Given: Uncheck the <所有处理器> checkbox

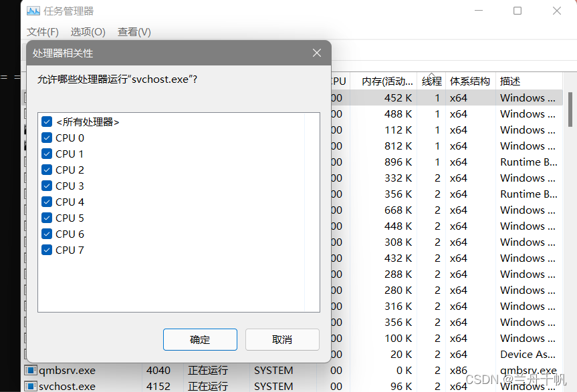Looking at the screenshot, I should tap(47, 122).
